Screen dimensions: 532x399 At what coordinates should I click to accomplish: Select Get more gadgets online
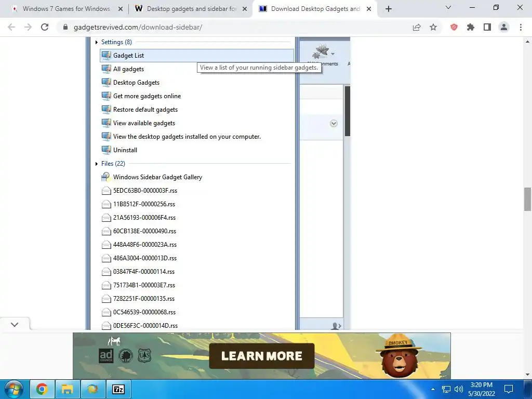pyautogui.click(x=147, y=96)
